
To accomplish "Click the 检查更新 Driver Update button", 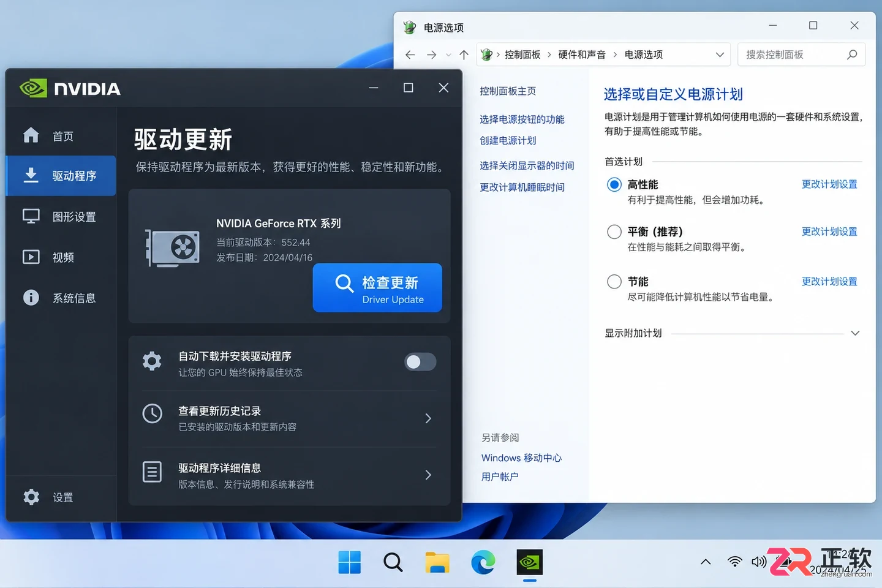I will pyautogui.click(x=377, y=288).
